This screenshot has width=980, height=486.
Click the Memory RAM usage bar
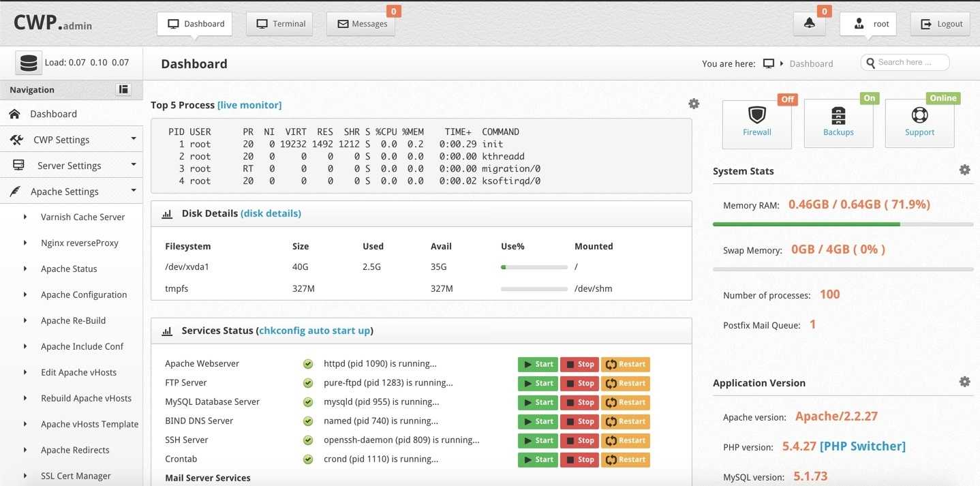pyautogui.click(x=842, y=224)
